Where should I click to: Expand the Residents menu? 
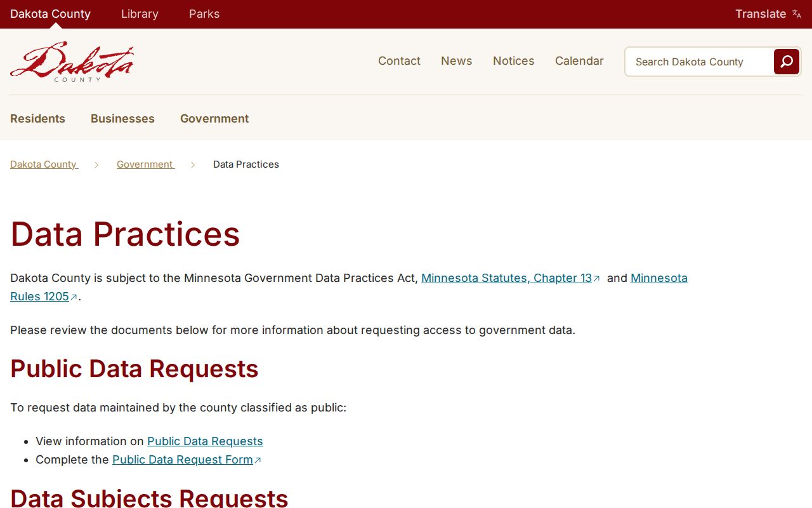click(37, 119)
